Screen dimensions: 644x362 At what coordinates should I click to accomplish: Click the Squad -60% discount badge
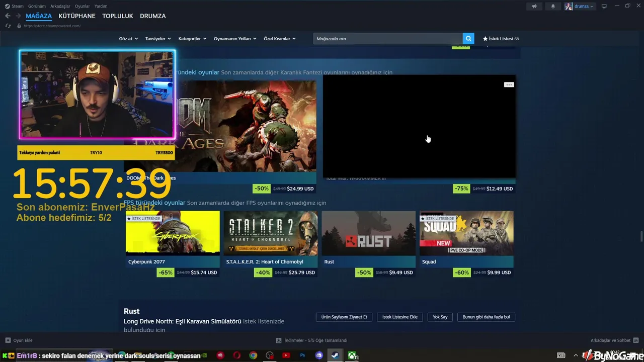click(x=462, y=273)
